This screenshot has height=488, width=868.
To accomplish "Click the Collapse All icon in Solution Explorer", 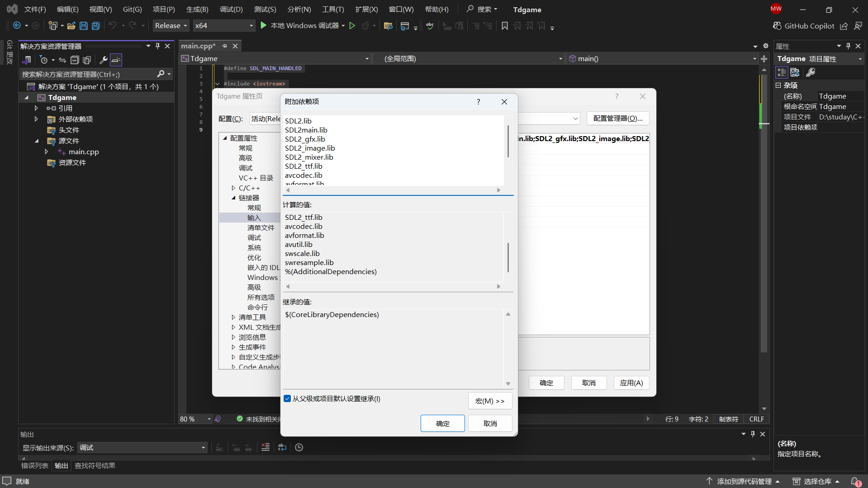I will click(x=75, y=60).
